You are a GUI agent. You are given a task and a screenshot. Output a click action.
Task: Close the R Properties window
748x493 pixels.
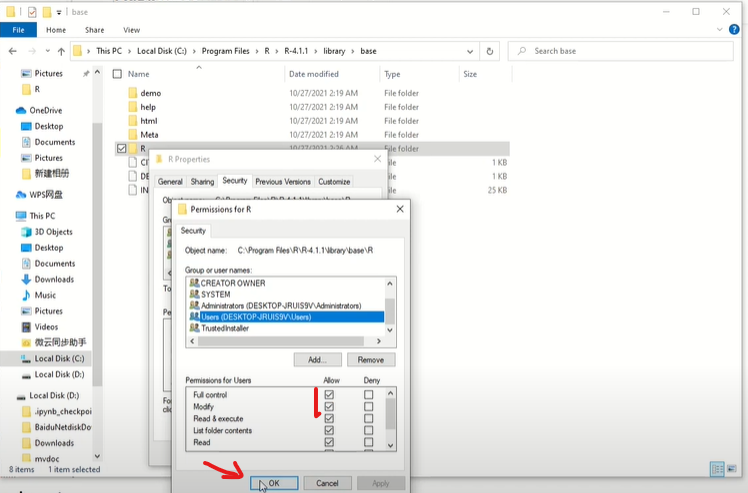click(377, 159)
